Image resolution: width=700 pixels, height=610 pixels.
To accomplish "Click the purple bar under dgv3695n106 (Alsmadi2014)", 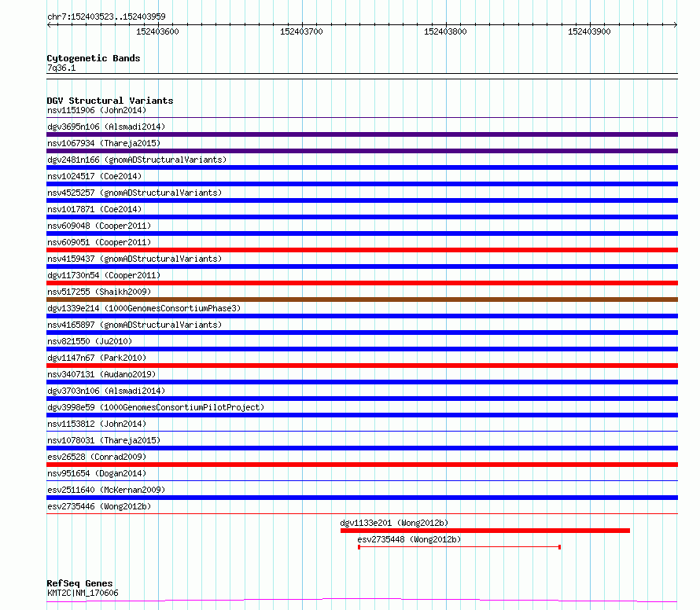I will [362, 134].
